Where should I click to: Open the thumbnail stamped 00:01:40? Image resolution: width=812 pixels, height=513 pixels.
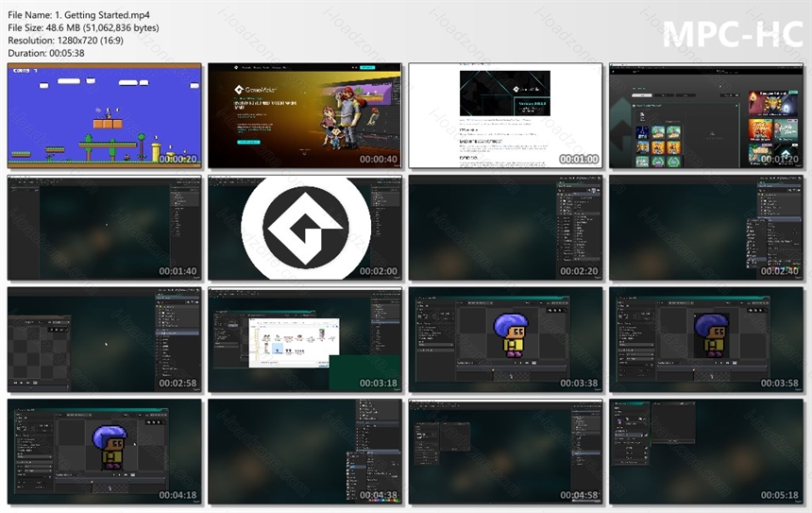point(104,228)
